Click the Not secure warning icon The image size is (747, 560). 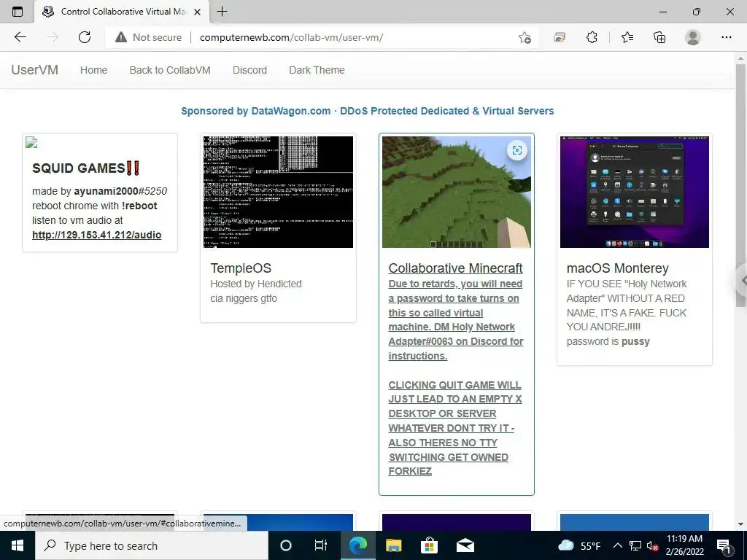pos(121,37)
